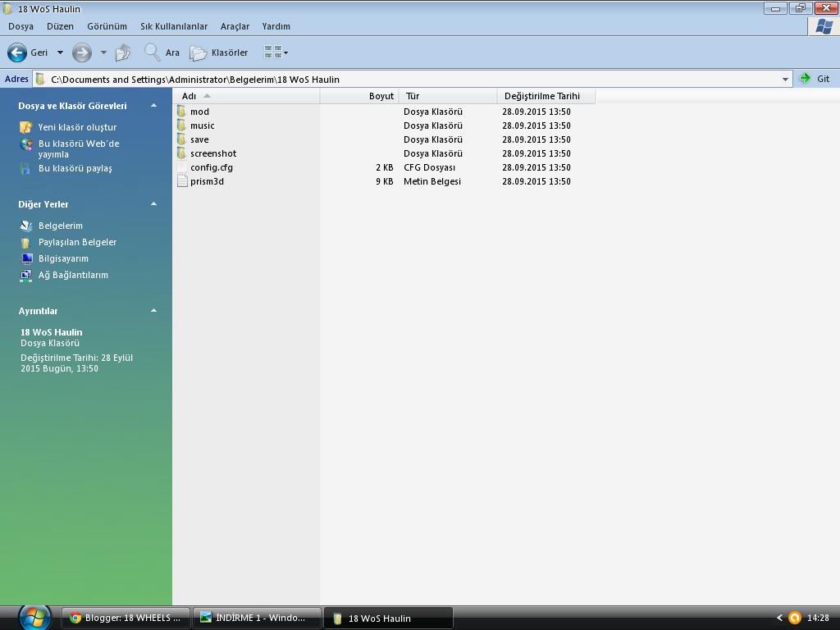The height and width of the screenshot is (630, 840).
Task: Click the Ağ Bağlantılarım network icon
Action: (25, 276)
